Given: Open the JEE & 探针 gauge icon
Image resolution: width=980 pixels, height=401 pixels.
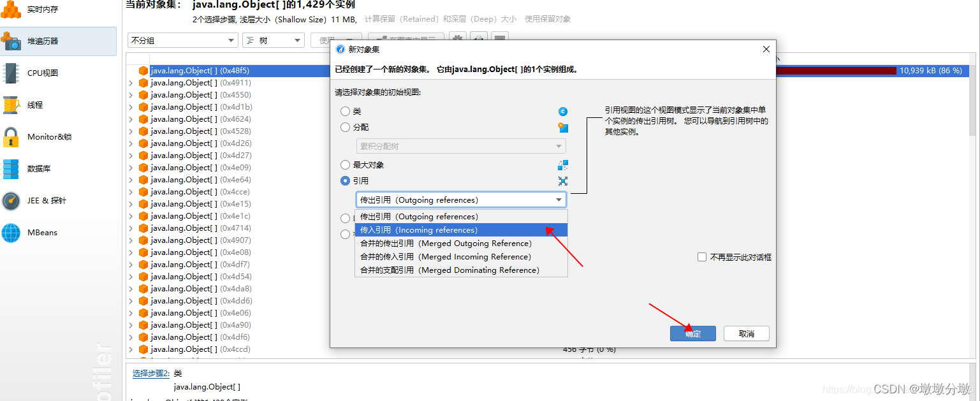Looking at the screenshot, I should coord(11,200).
